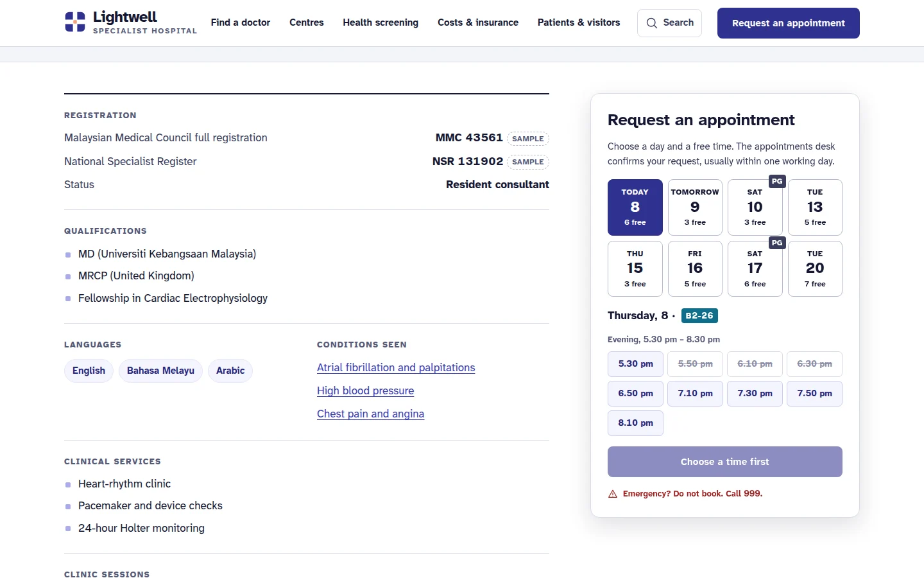Pick Sat 10 appointment day
The image size is (924, 578).
coord(755,207)
